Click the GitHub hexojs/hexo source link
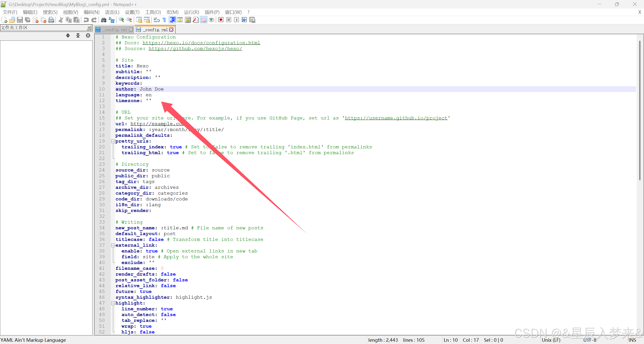 (x=195, y=49)
